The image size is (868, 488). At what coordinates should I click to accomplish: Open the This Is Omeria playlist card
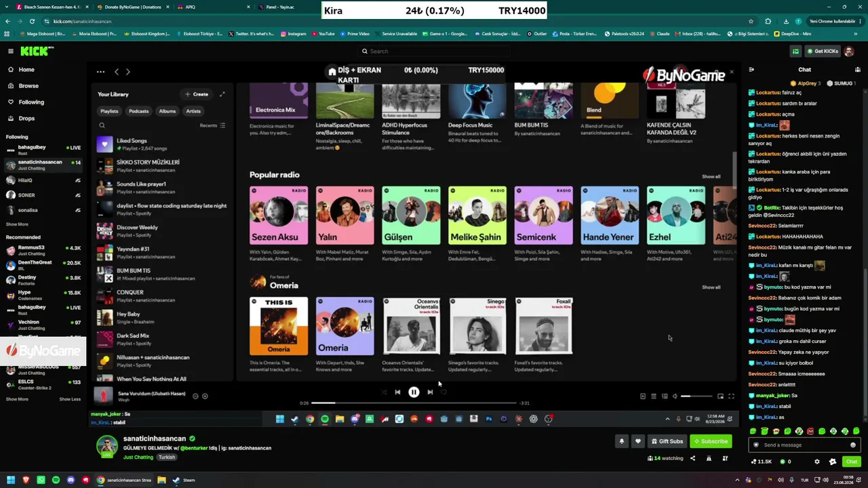tap(279, 334)
